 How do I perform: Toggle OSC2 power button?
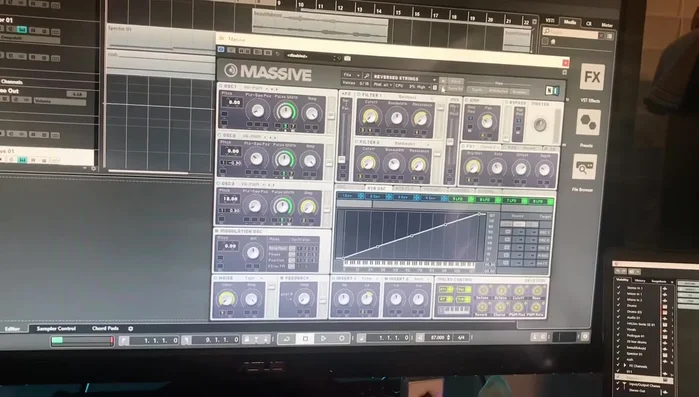point(220,135)
